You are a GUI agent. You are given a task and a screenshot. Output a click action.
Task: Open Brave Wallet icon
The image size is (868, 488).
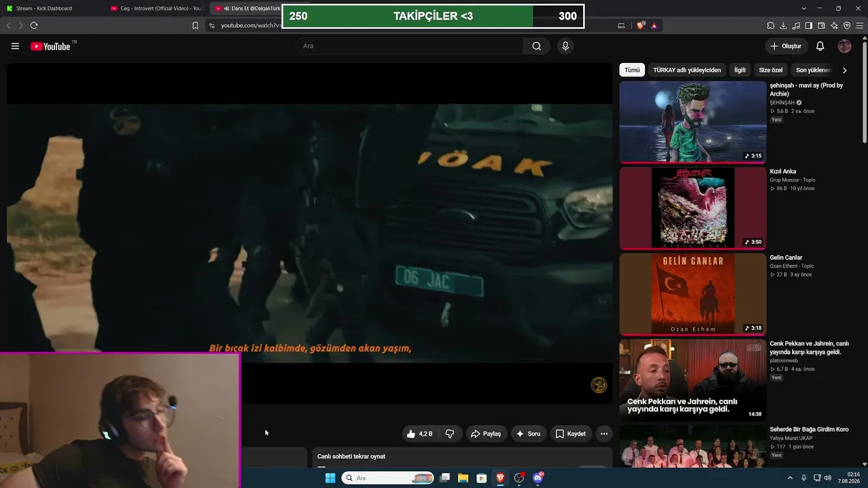pos(821,26)
